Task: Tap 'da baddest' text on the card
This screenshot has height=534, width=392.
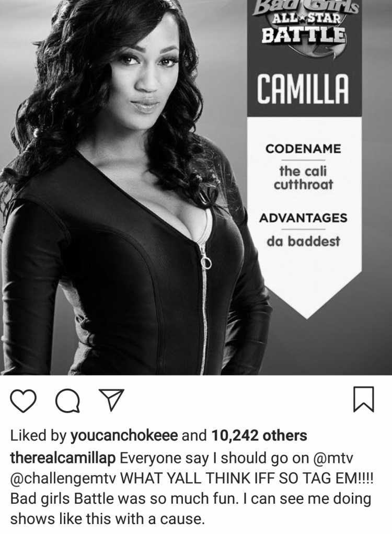Action: [303, 241]
